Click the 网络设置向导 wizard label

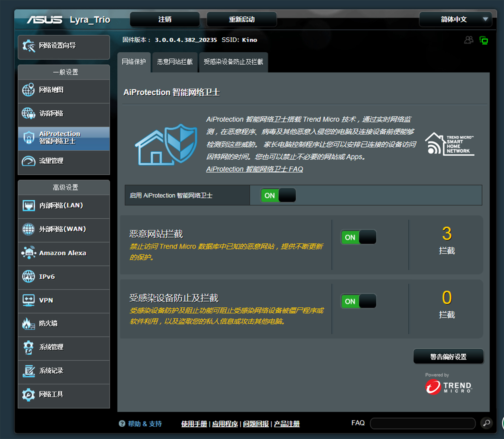click(57, 46)
